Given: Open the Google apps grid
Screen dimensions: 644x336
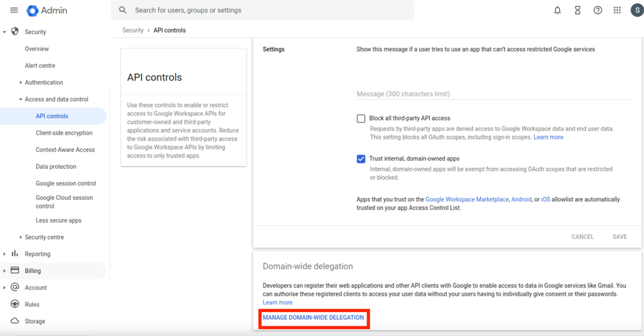Looking at the screenshot, I should click(x=617, y=10).
